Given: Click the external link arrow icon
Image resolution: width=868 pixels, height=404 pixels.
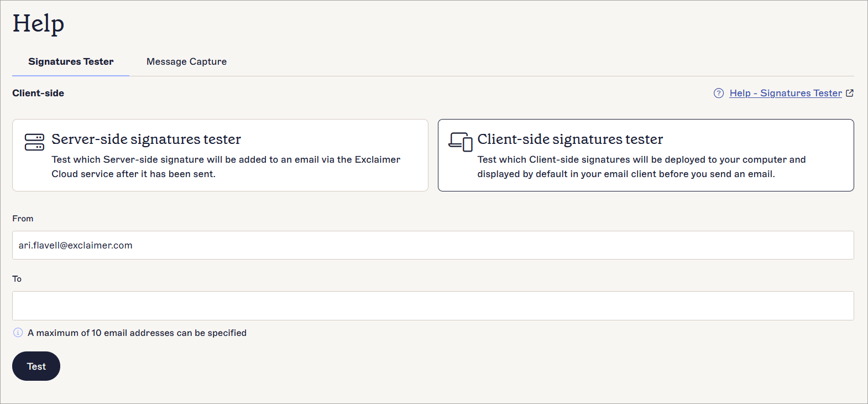Looking at the screenshot, I should coord(850,93).
